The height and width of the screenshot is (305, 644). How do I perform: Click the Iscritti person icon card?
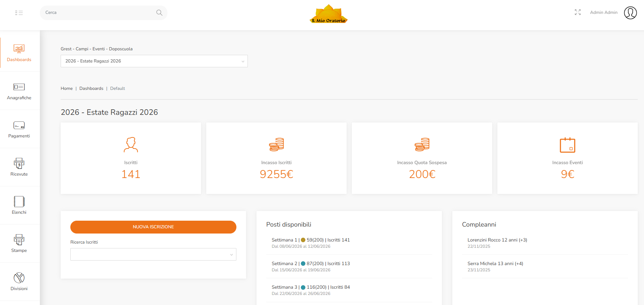pos(131,145)
